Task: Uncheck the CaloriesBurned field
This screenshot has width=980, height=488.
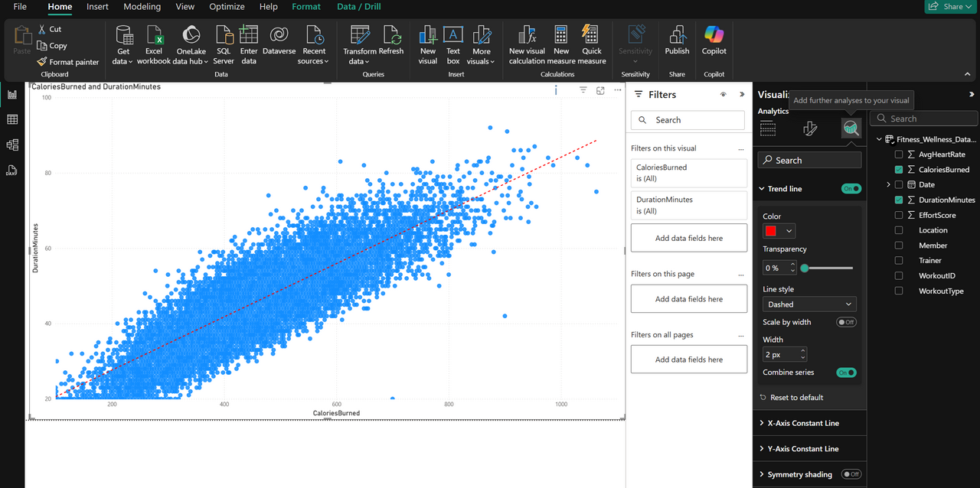Action: 899,170
